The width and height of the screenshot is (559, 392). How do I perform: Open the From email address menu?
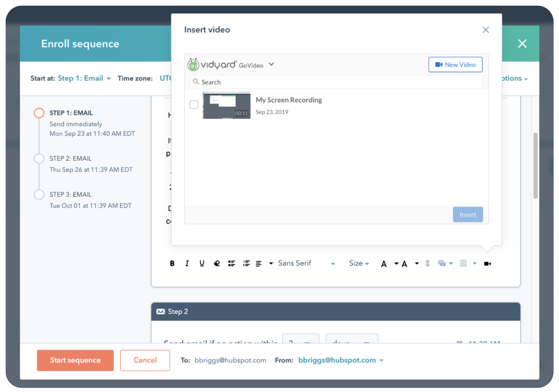point(340,360)
